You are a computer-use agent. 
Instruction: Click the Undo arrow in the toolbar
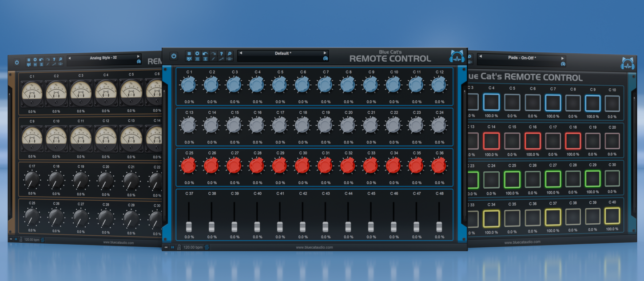(205, 53)
